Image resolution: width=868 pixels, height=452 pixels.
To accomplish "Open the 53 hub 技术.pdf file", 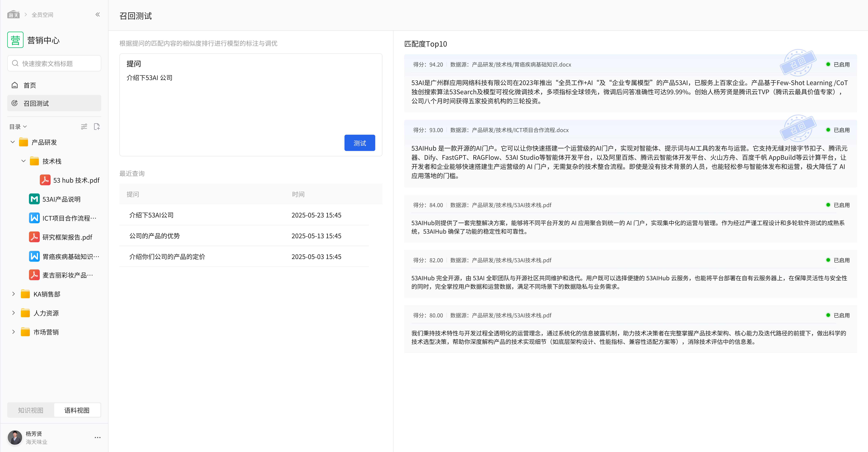I will tap(76, 180).
